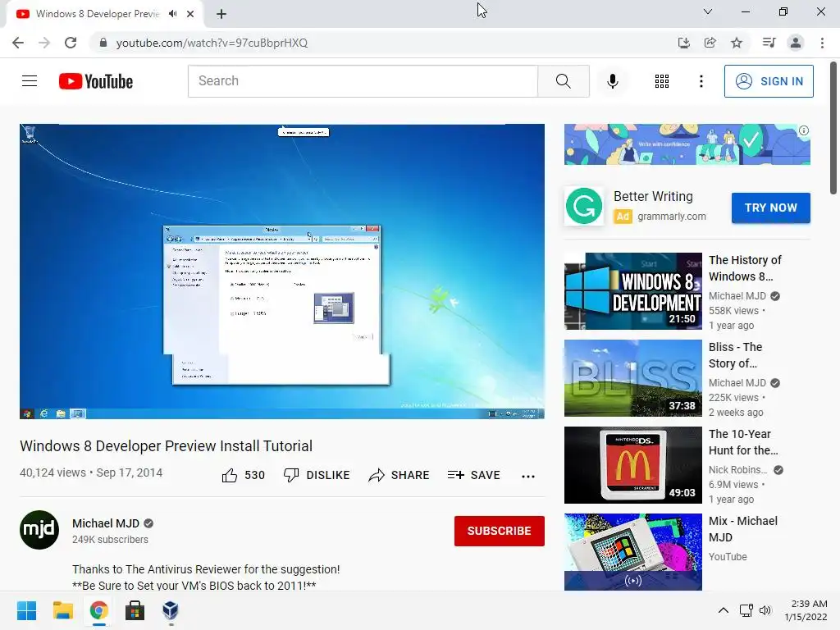The height and width of the screenshot is (630, 840).
Task: Open Chrome profile avatar
Action: click(x=796, y=43)
